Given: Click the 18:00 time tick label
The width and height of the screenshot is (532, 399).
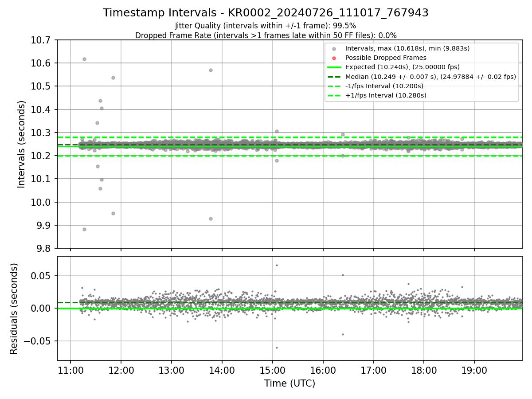Looking at the screenshot, I should pyautogui.click(x=424, y=370).
